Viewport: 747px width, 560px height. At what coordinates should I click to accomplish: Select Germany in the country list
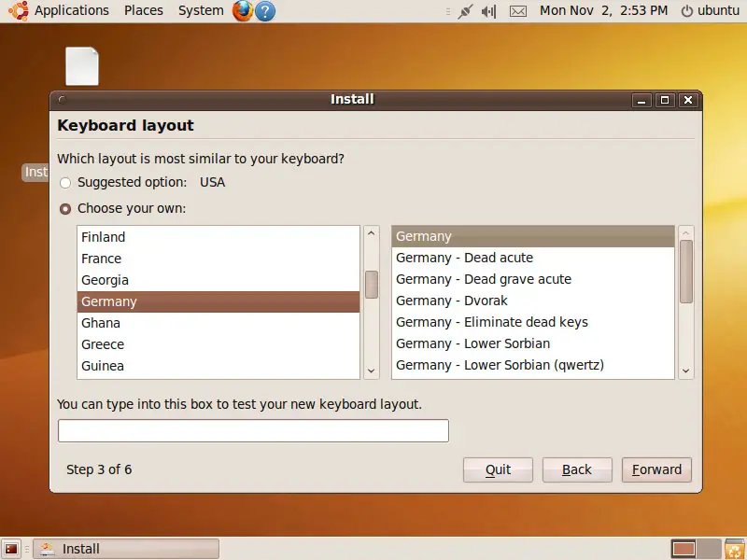pyautogui.click(x=218, y=301)
